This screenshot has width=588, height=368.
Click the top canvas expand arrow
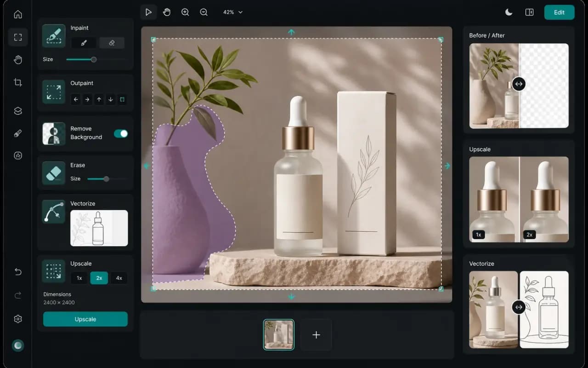click(x=291, y=32)
